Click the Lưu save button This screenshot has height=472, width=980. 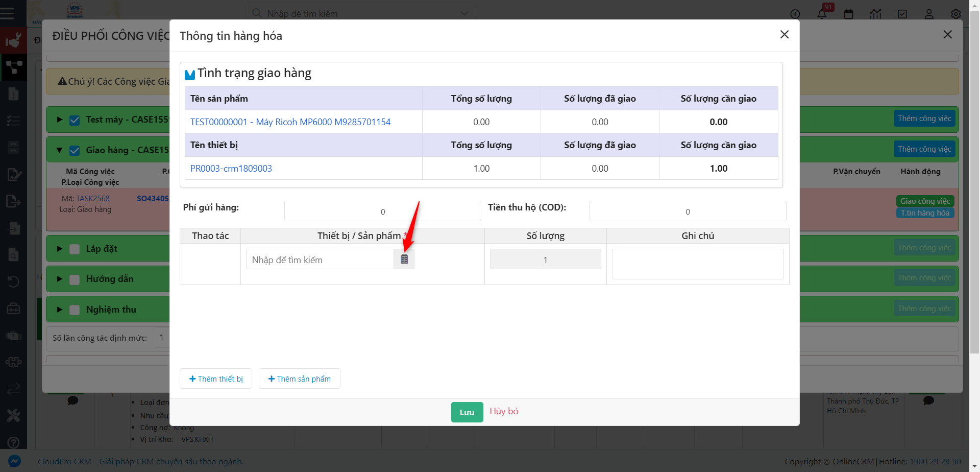coord(467,412)
